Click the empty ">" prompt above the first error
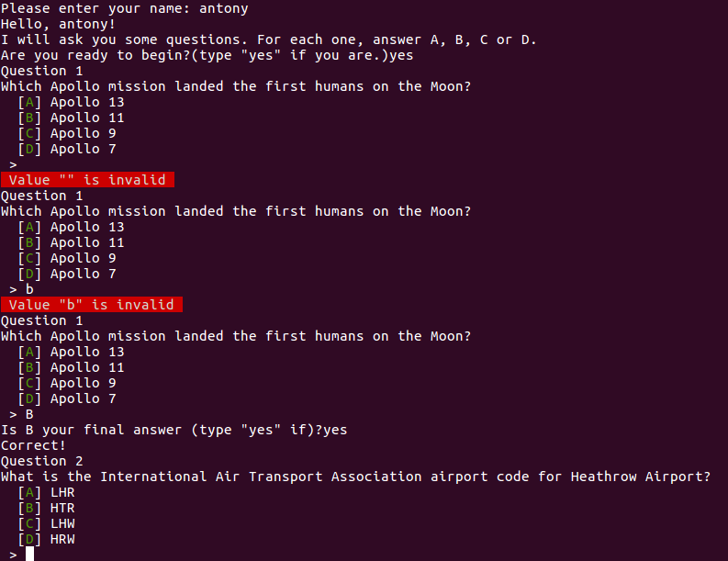The image size is (728, 561). coord(13,164)
